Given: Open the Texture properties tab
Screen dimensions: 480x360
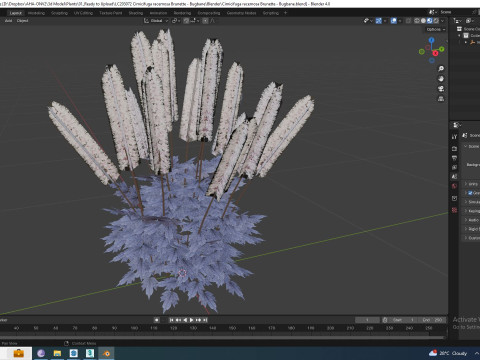Looking at the screenshot, I should point(454,210).
